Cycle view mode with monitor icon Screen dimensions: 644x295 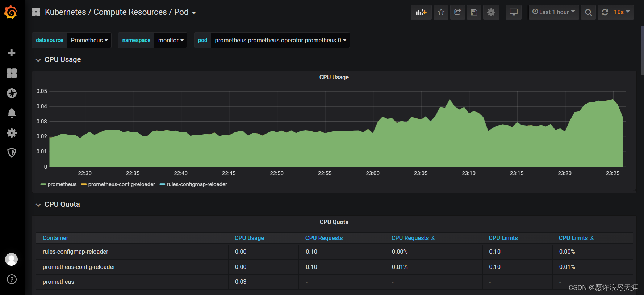[x=514, y=12]
